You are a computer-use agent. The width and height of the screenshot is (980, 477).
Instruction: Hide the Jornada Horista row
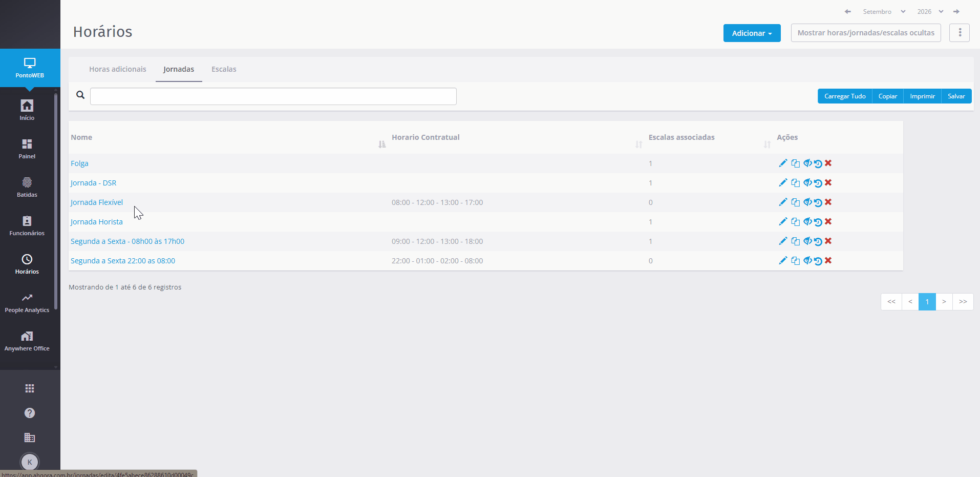807,222
